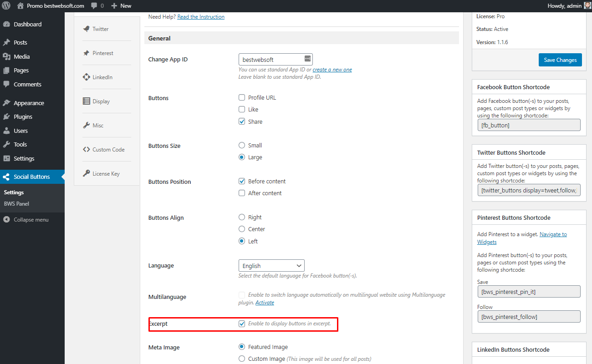Toggle the Before content checkbox

[x=242, y=181]
